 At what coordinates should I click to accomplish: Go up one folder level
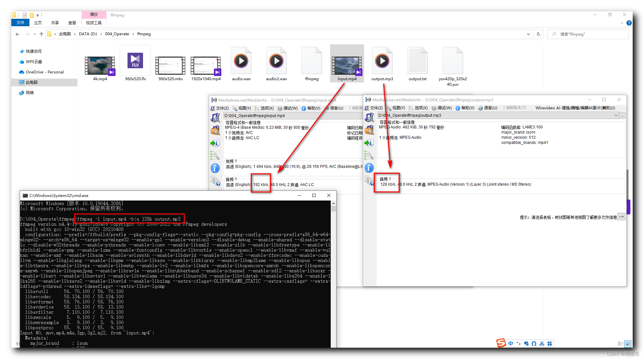(41, 34)
